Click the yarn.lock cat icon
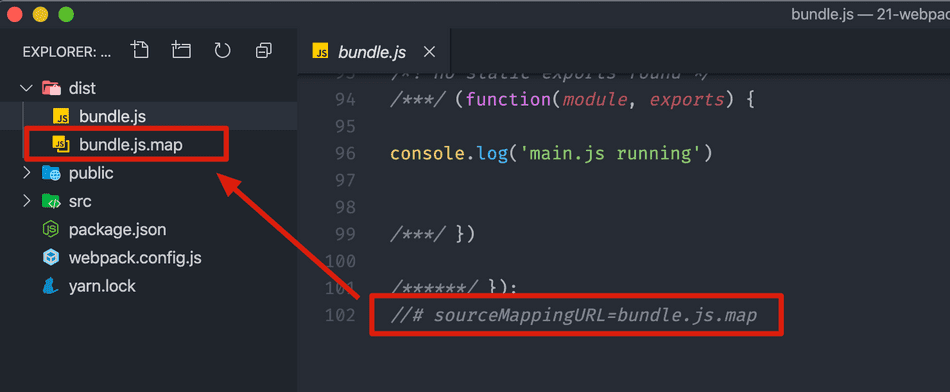 [x=51, y=286]
